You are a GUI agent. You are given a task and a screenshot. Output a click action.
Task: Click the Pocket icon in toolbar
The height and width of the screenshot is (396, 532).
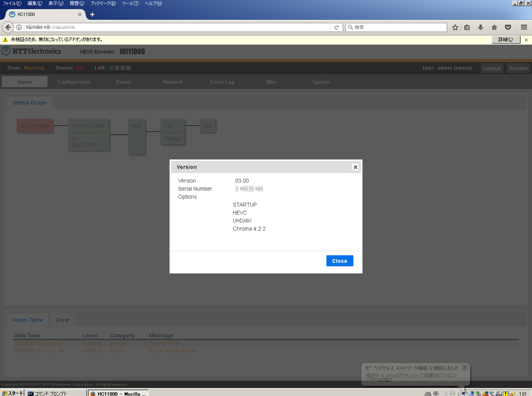508,27
